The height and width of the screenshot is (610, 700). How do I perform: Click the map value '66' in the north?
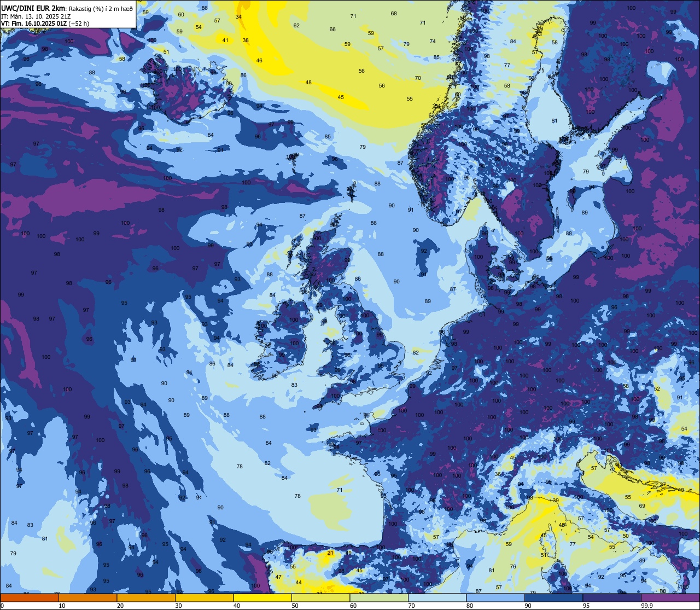click(x=332, y=30)
